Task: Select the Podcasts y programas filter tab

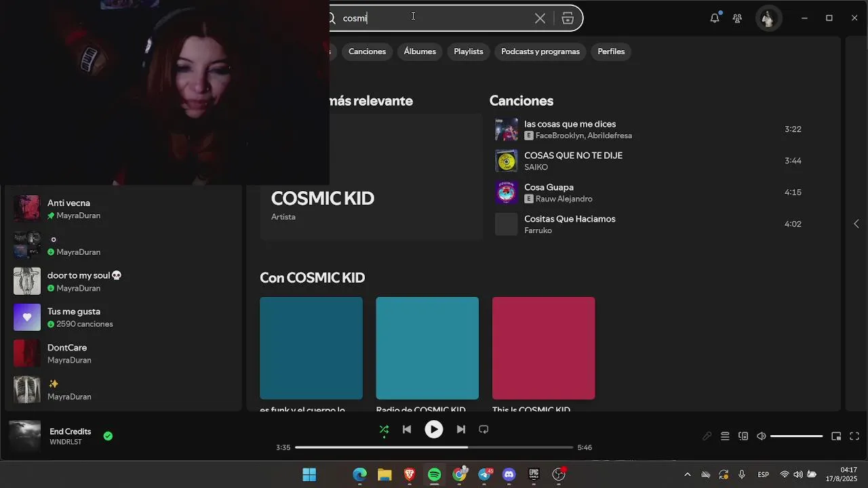Action: click(x=540, y=52)
